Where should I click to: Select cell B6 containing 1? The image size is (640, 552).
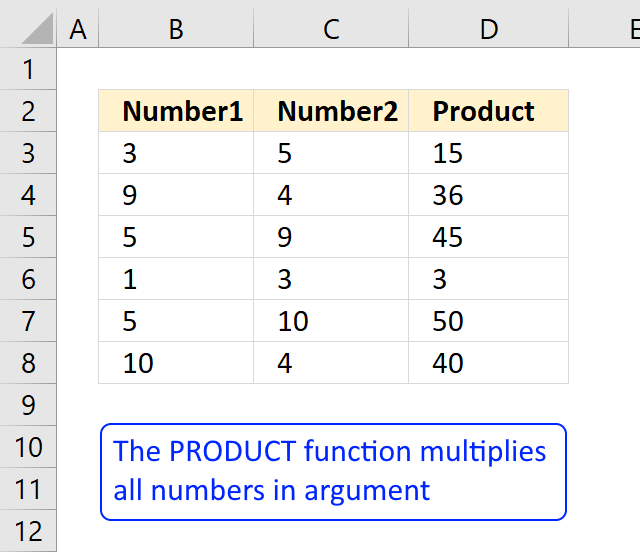[x=176, y=278]
